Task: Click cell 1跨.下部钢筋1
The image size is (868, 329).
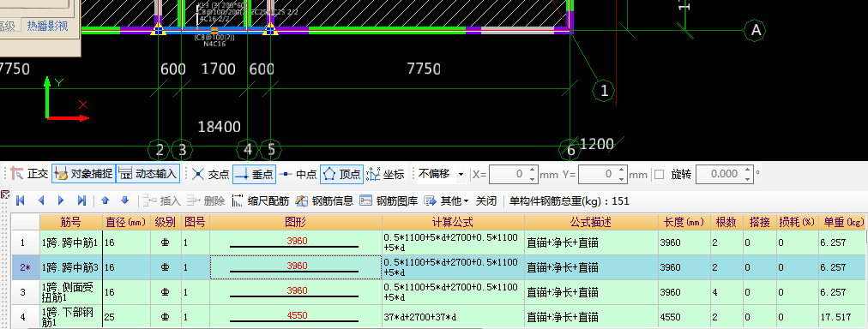Action: (71, 317)
